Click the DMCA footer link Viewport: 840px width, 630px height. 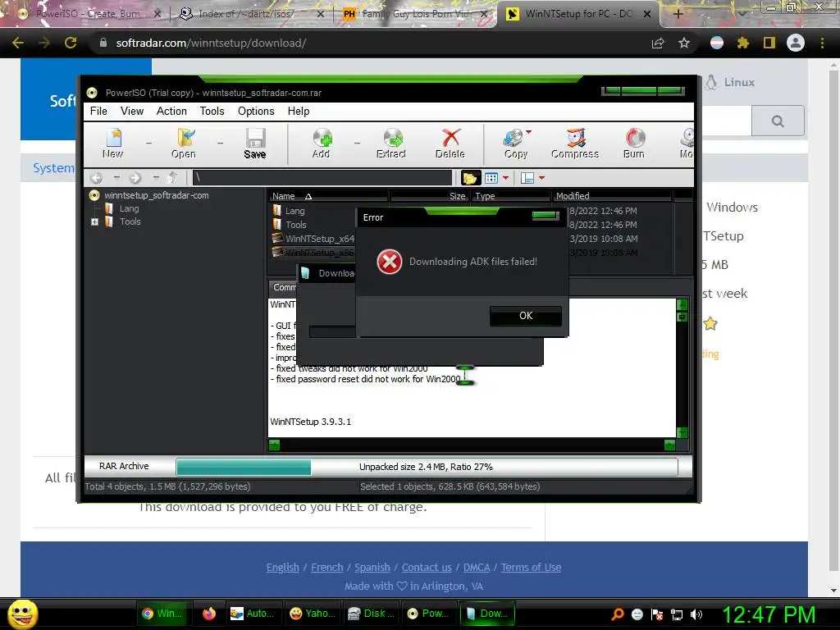tap(477, 568)
